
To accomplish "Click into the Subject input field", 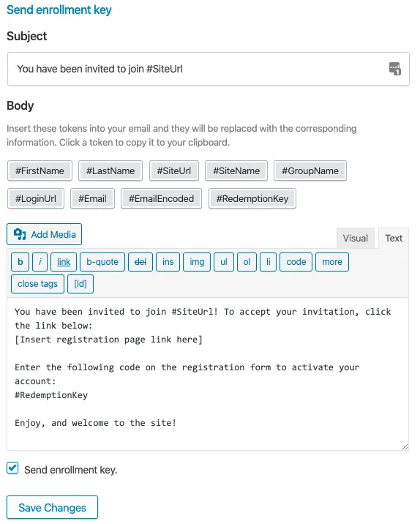I will 209,69.
